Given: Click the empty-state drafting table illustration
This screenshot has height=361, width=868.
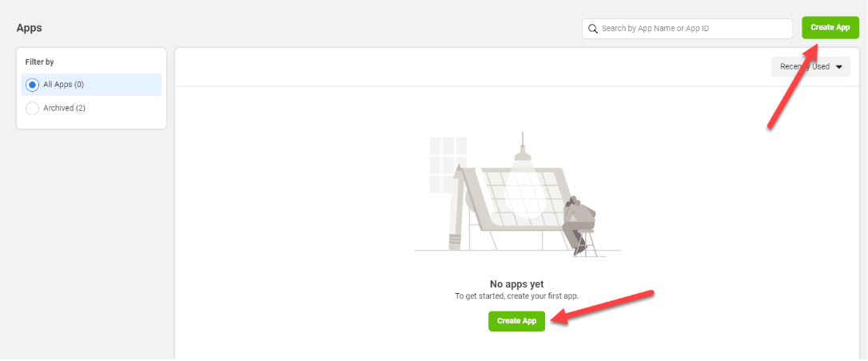Looking at the screenshot, I should pyautogui.click(x=518, y=195).
